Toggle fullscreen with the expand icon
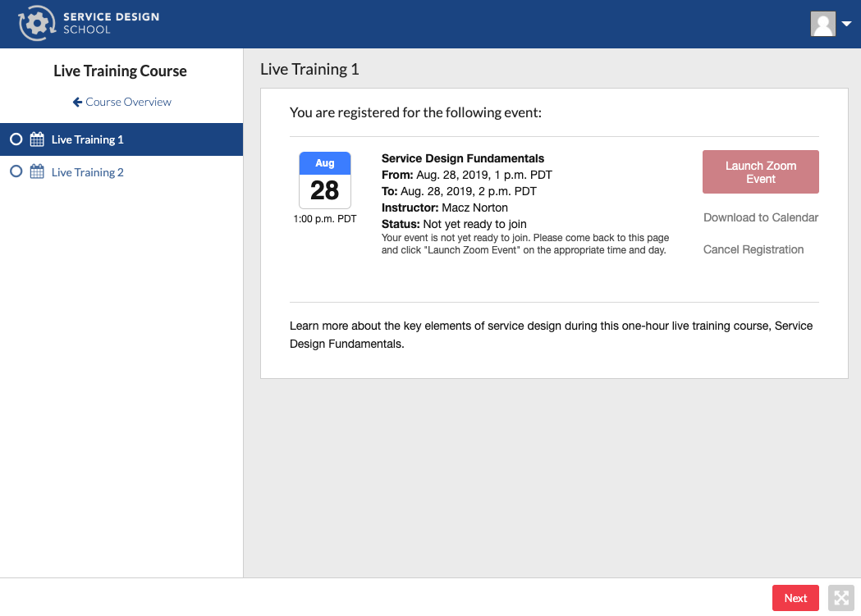This screenshot has height=616, width=861. pyautogui.click(x=840, y=598)
